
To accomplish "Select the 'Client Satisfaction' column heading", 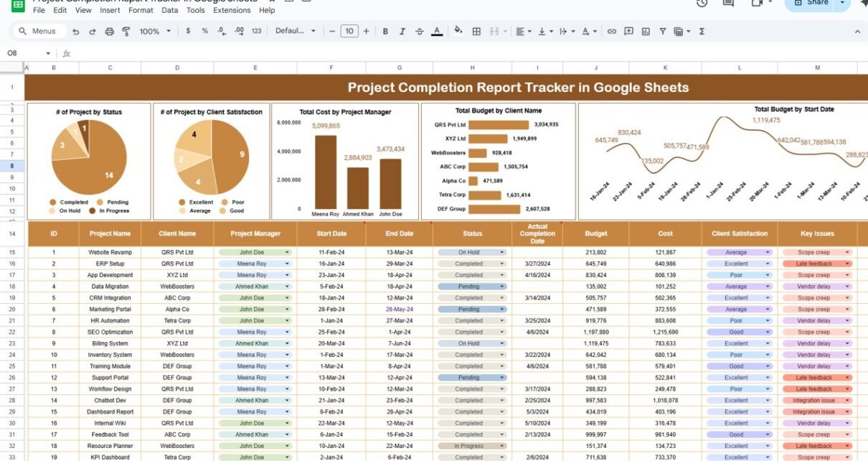I will [x=740, y=233].
